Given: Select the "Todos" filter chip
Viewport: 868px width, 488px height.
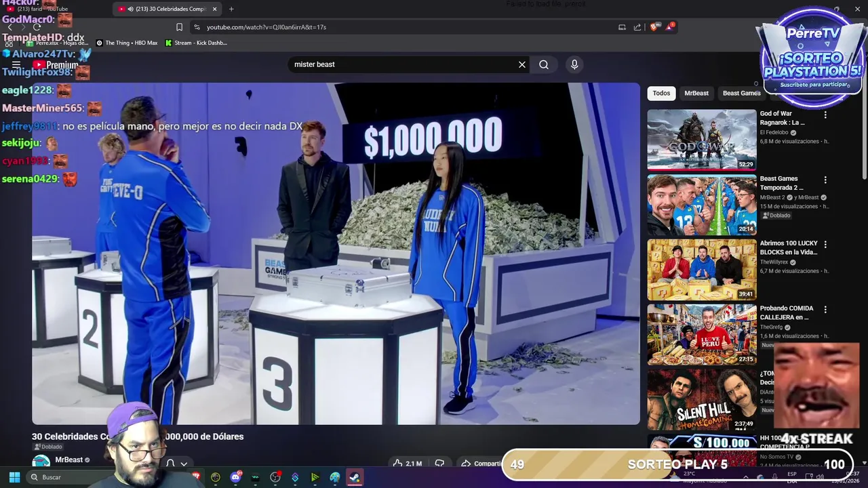Looking at the screenshot, I should coord(661,93).
